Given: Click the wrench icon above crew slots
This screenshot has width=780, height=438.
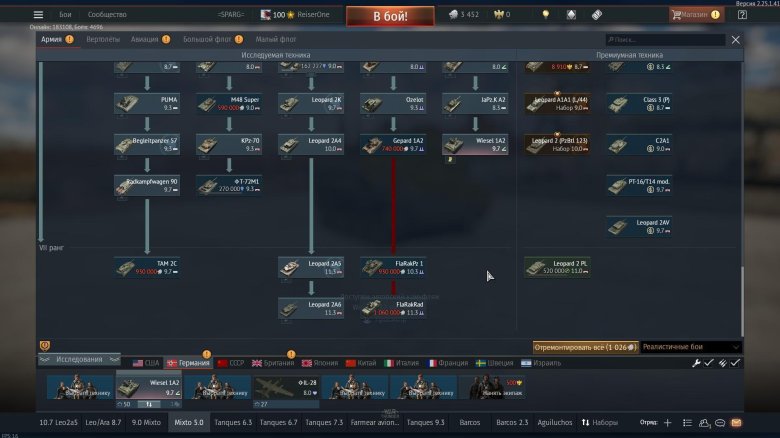Looking at the screenshot, I should point(697,363).
